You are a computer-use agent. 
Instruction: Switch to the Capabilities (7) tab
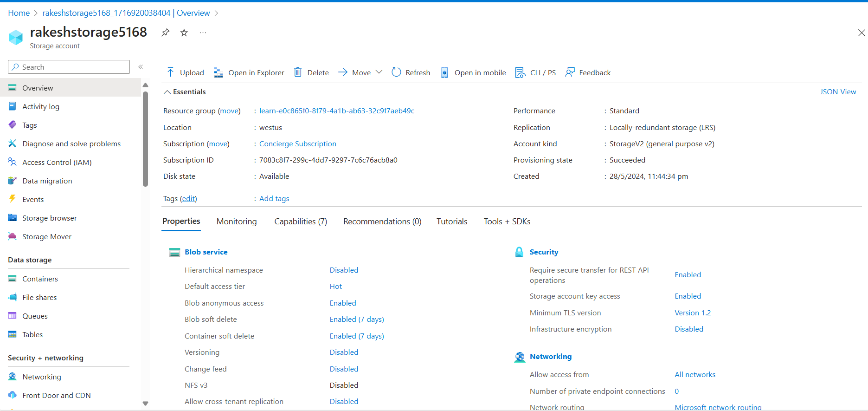point(301,222)
